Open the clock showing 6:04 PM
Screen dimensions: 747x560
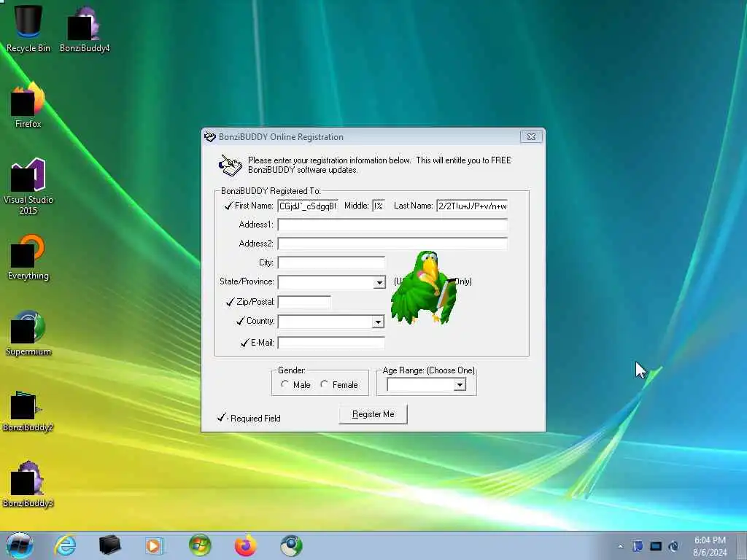[x=710, y=546]
